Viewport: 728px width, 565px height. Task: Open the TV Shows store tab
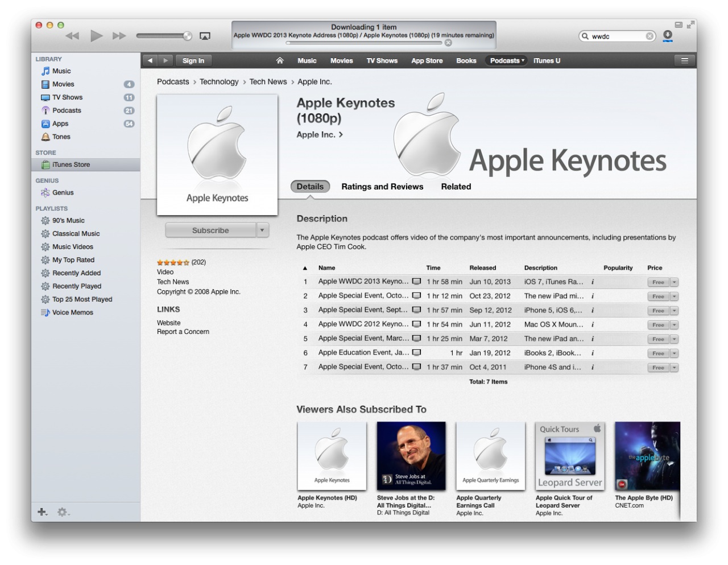pos(382,60)
